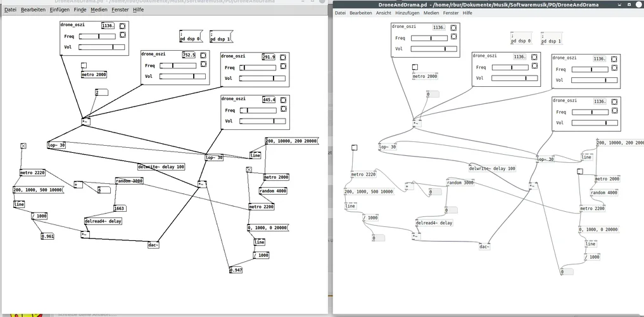This screenshot has height=317, width=644.
Task: Select the dac~ object in the left window
Action: 153,245
